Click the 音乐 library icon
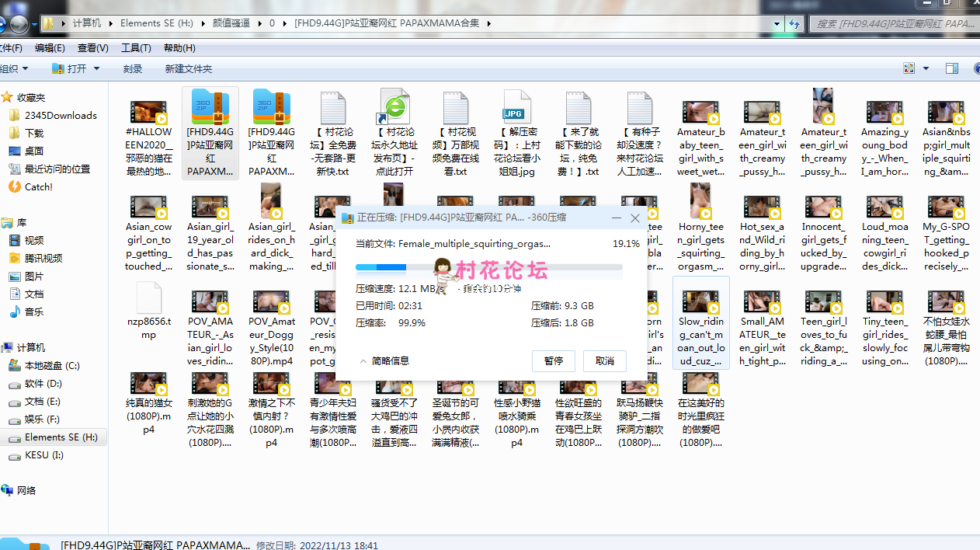Screen dimensions: 980x550 pyautogui.click(x=15, y=312)
